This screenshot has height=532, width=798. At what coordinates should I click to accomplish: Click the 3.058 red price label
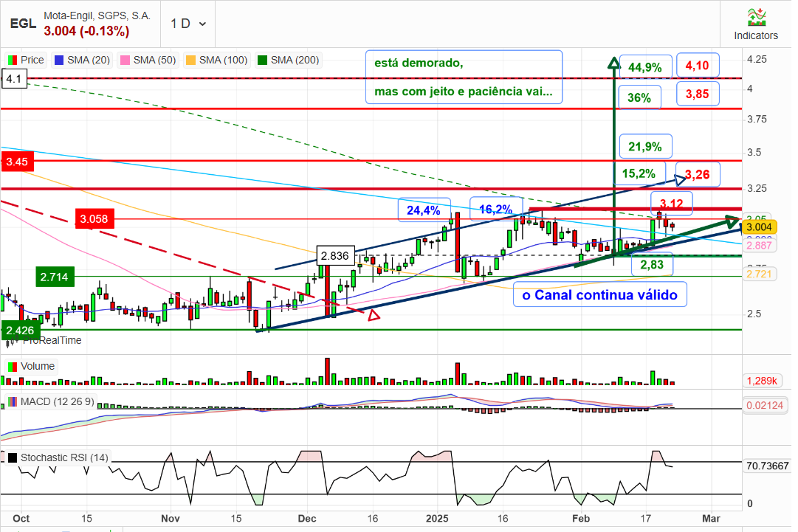[x=94, y=219]
